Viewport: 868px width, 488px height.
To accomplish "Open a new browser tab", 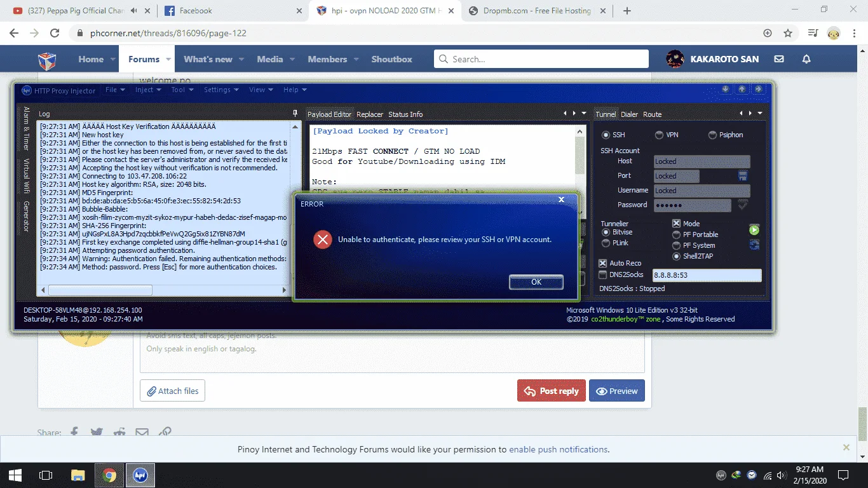I will point(627,11).
